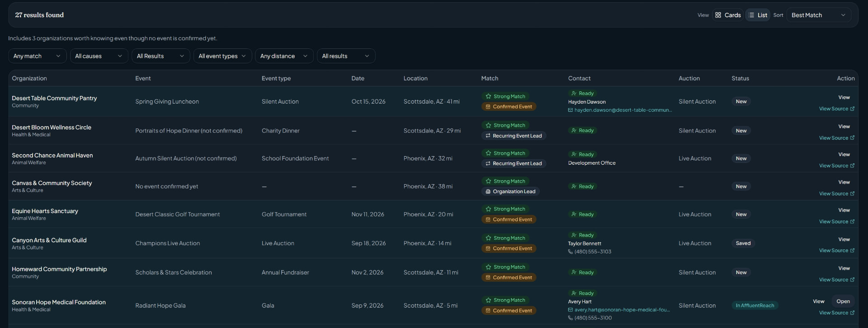Open the Best Match sort dropdown
This screenshot has width=868, height=328.
(819, 15)
